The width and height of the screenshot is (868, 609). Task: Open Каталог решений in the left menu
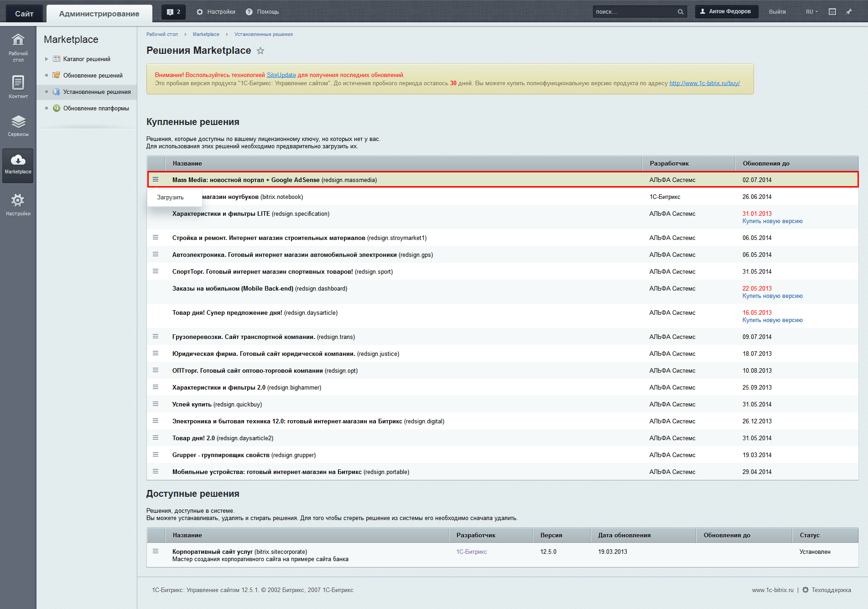(87, 59)
